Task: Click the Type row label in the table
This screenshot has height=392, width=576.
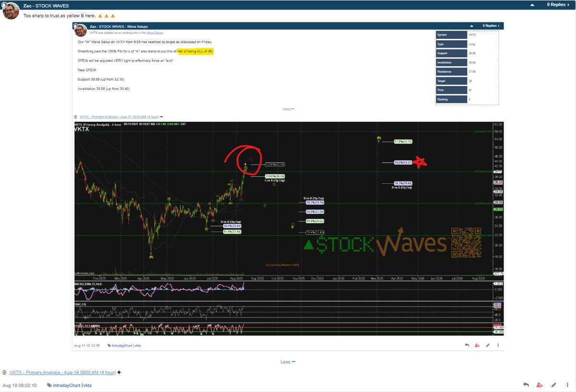Action: [x=450, y=44]
